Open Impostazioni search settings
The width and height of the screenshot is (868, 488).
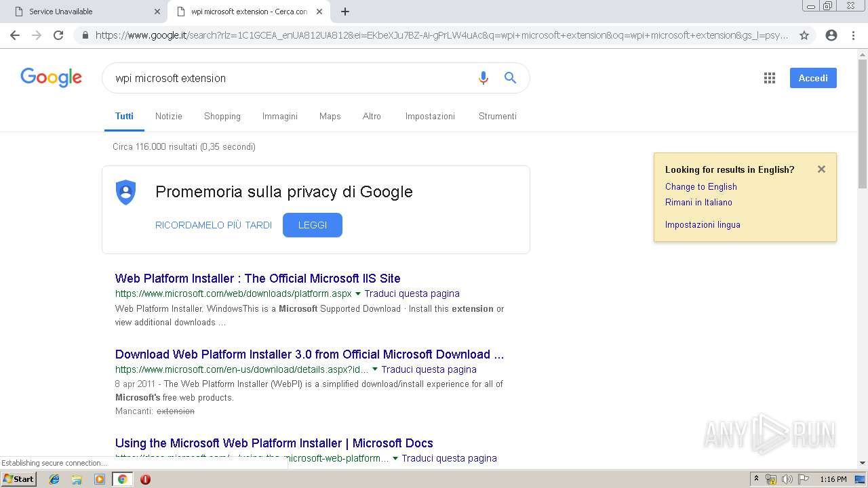tap(431, 117)
